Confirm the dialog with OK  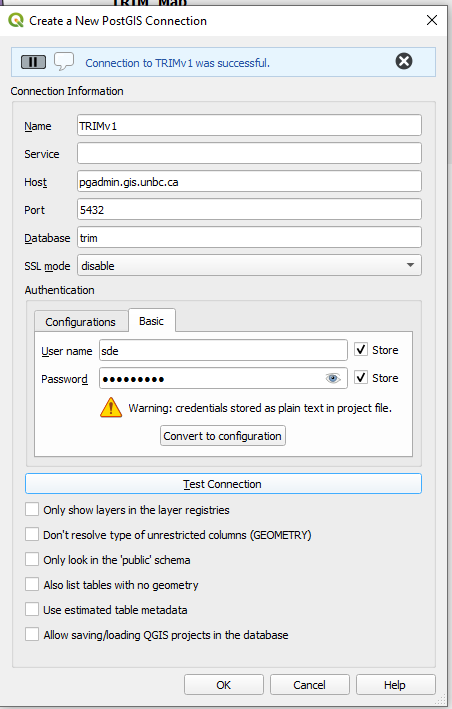click(x=224, y=685)
